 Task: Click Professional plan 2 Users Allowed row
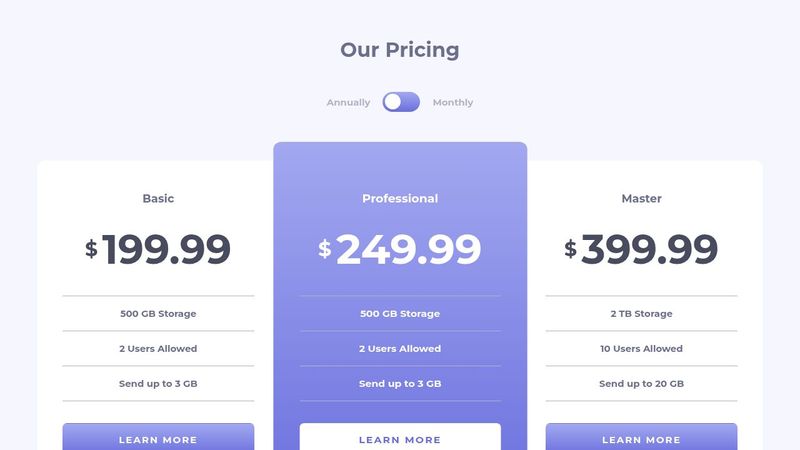(x=400, y=348)
